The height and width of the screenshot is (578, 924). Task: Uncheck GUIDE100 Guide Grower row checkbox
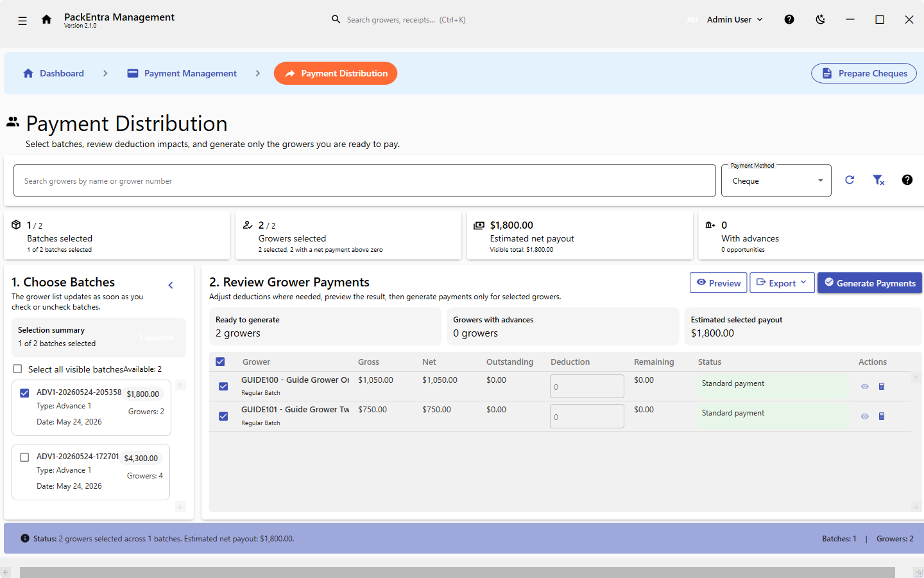pyautogui.click(x=223, y=387)
